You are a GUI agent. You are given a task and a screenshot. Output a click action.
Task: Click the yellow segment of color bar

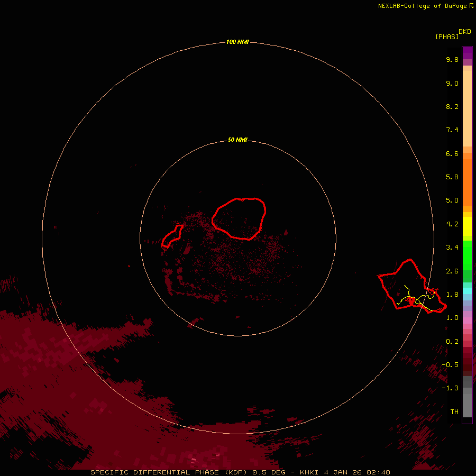click(467, 226)
